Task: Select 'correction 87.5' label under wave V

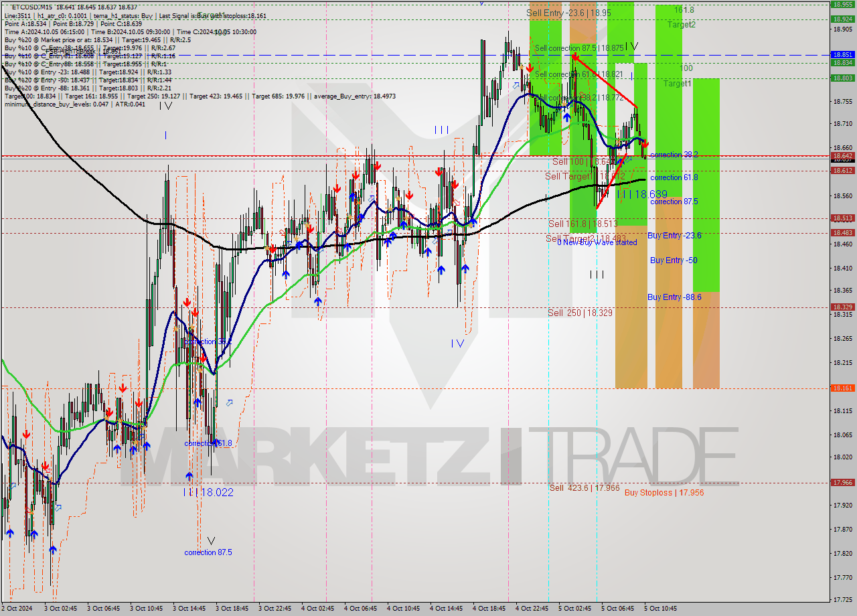Action: click(209, 552)
